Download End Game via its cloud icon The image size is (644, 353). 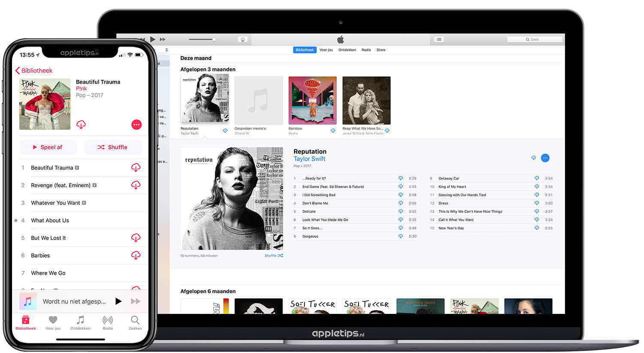click(x=401, y=186)
